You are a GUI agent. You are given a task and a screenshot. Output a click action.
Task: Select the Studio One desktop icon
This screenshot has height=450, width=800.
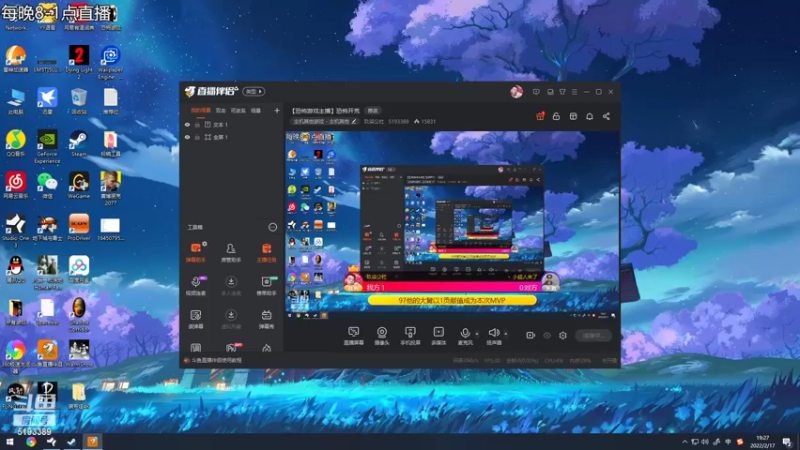pyautogui.click(x=16, y=231)
